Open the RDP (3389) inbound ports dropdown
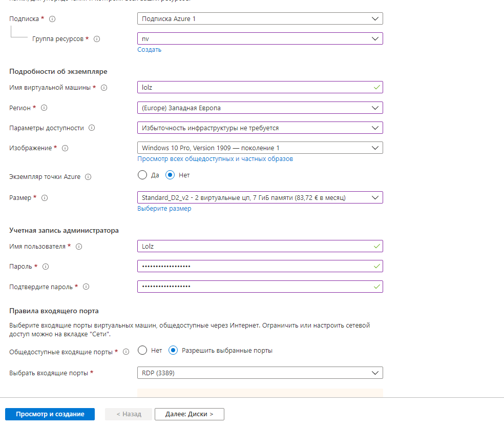 pos(260,373)
